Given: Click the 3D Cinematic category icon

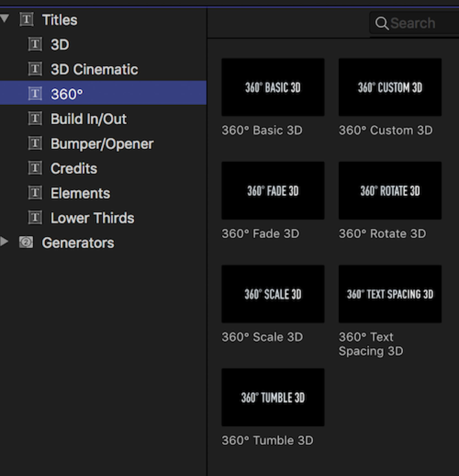Looking at the screenshot, I should point(35,69).
